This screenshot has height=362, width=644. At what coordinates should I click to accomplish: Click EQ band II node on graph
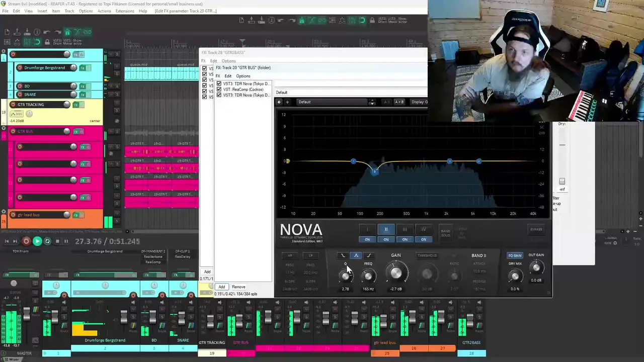374,172
